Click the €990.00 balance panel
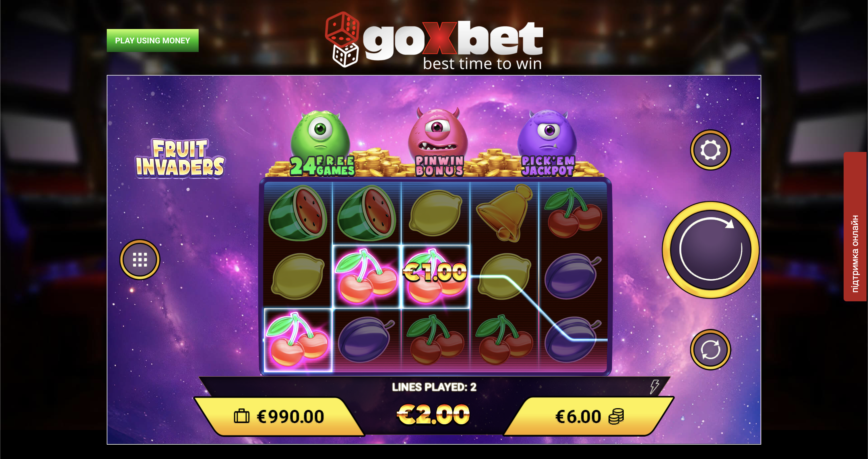Viewport: 868px width, 459px height. pyautogui.click(x=279, y=416)
